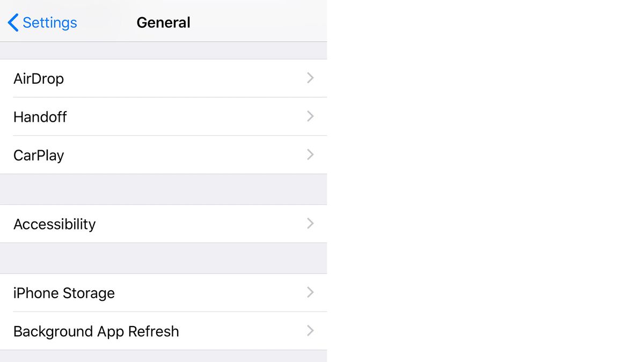Open the AirDrop settings row

[x=161, y=78]
